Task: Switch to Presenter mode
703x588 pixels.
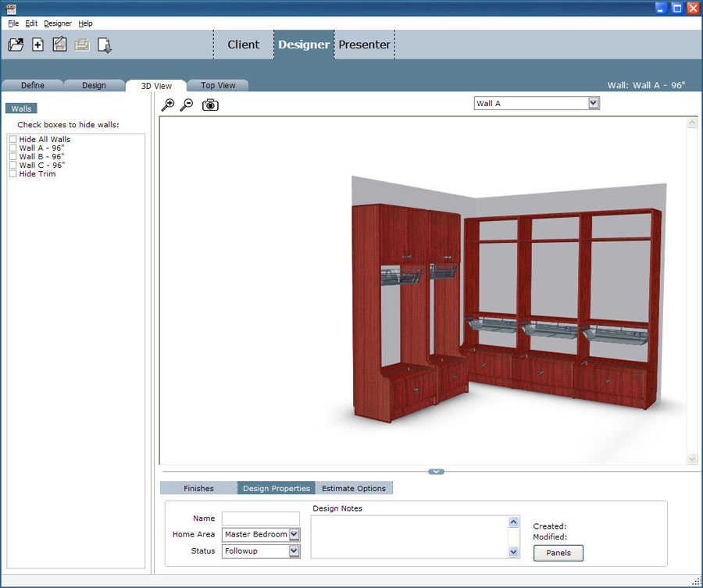Action: pos(364,45)
